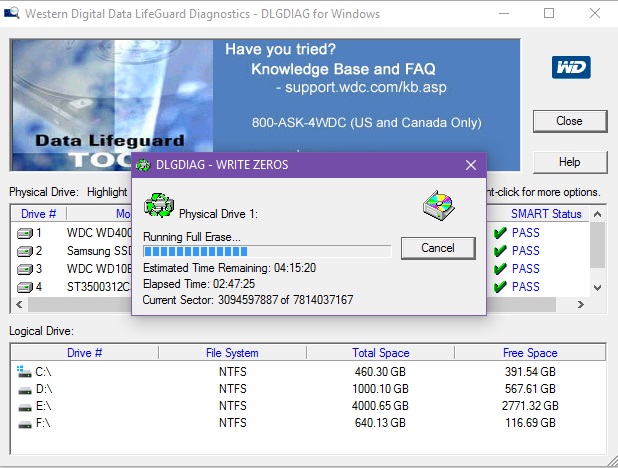The height and width of the screenshot is (468, 618).
Task: Click the green PASS checkmark for drive 1
Action: (x=499, y=233)
